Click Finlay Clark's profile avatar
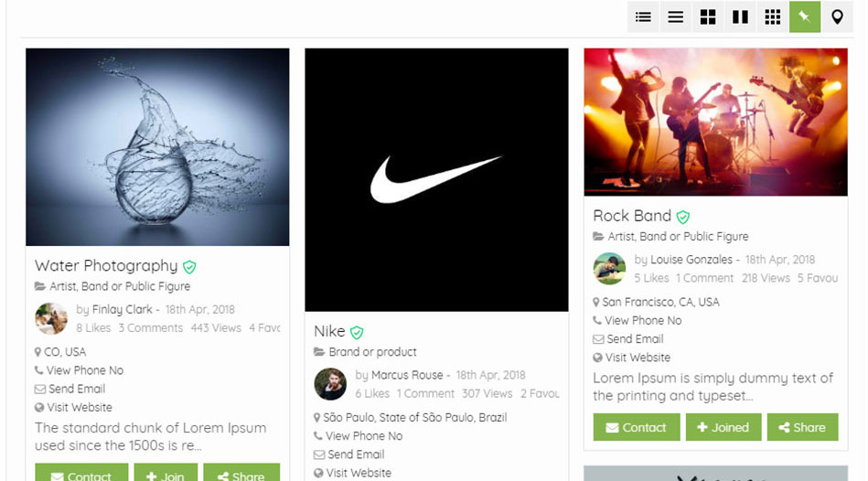This screenshot has width=868, height=481. pos(51,318)
